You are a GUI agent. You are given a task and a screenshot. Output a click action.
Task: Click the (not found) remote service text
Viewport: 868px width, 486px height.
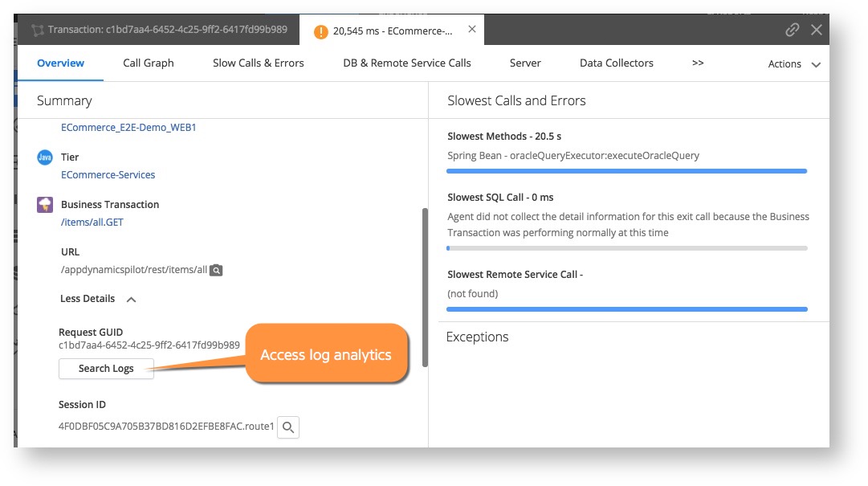pos(473,293)
